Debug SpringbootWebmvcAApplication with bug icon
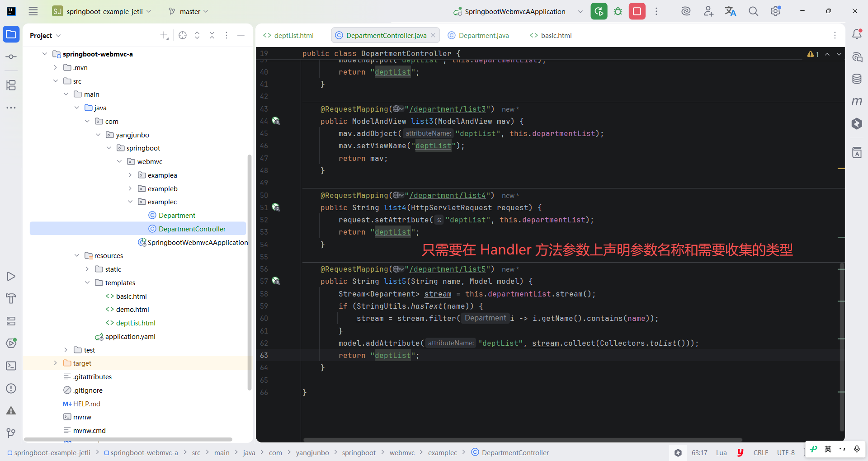The width and height of the screenshot is (868, 461). tap(618, 11)
